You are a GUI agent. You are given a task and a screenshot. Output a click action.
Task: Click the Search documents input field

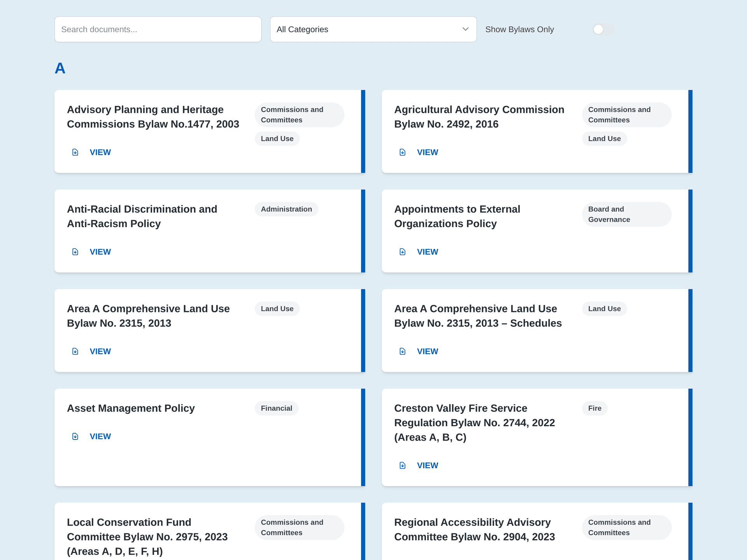coord(158,29)
